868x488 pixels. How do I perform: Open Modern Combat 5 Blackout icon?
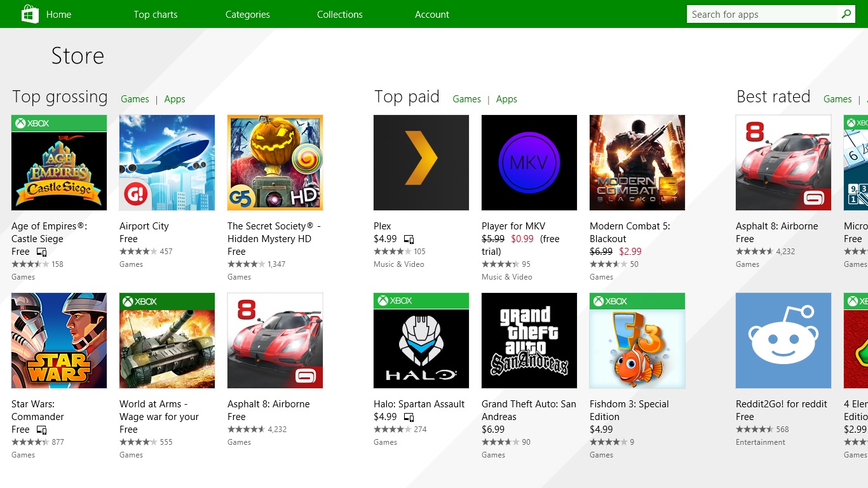637,163
